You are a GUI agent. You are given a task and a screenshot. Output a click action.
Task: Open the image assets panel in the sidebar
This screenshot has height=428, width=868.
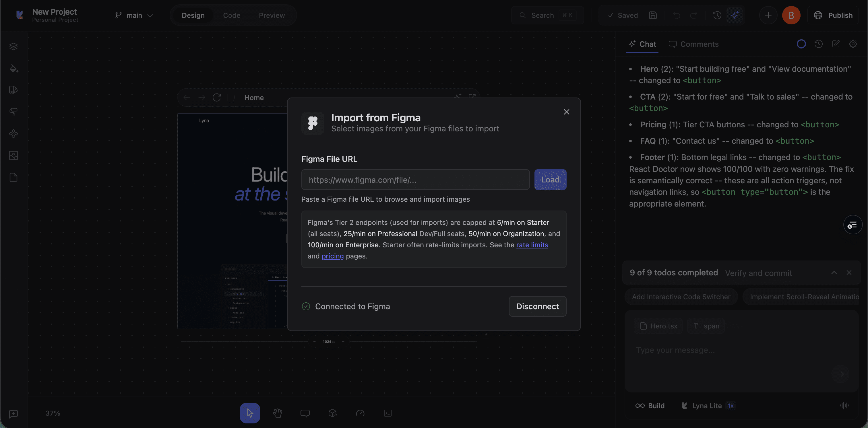click(x=13, y=155)
